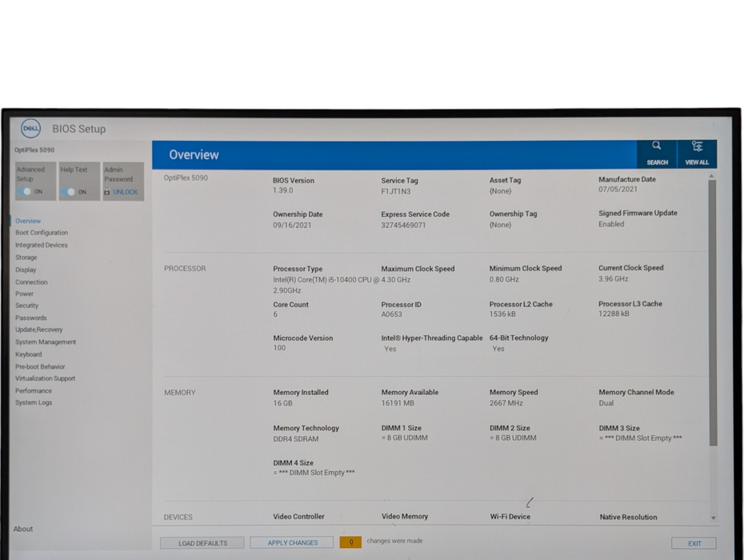The width and height of the screenshot is (744, 560).
Task: Open the Performance section
Action: [x=34, y=390]
